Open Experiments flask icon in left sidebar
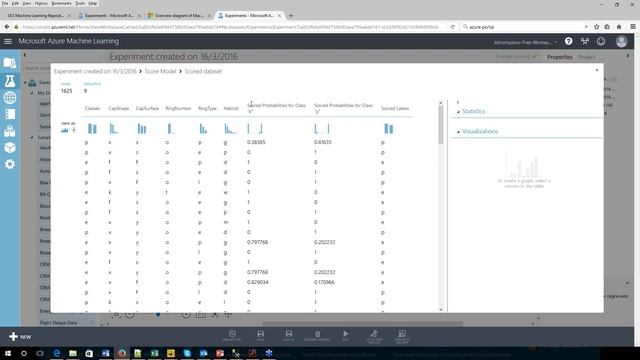The height and width of the screenshot is (360, 640). pyautogui.click(x=10, y=81)
